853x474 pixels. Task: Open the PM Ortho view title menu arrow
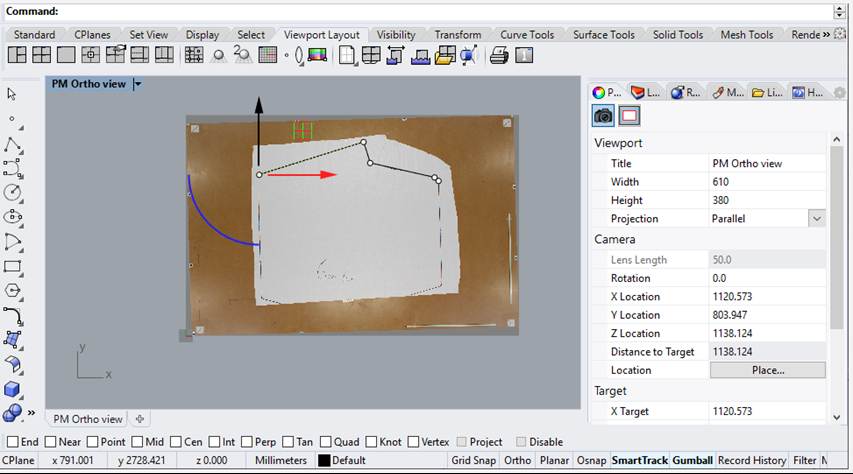[138, 85]
